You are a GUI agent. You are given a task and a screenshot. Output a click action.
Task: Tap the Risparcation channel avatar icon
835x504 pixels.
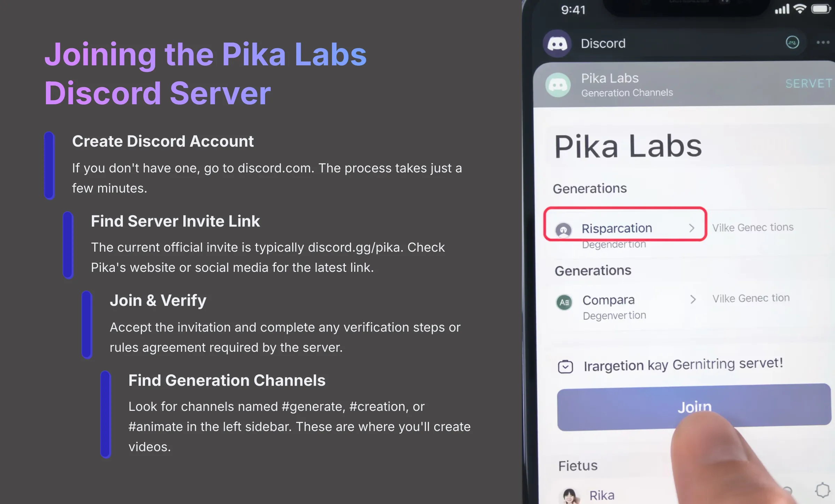click(x=564, y=230)
